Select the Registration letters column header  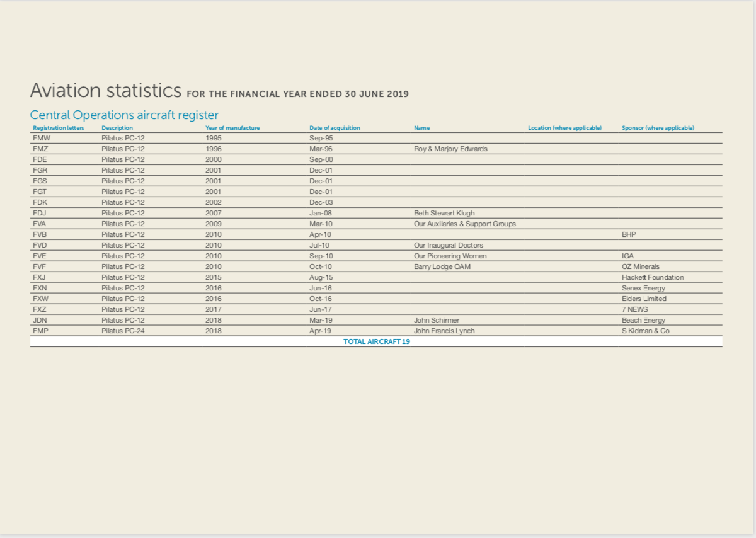tap(58, 127)
